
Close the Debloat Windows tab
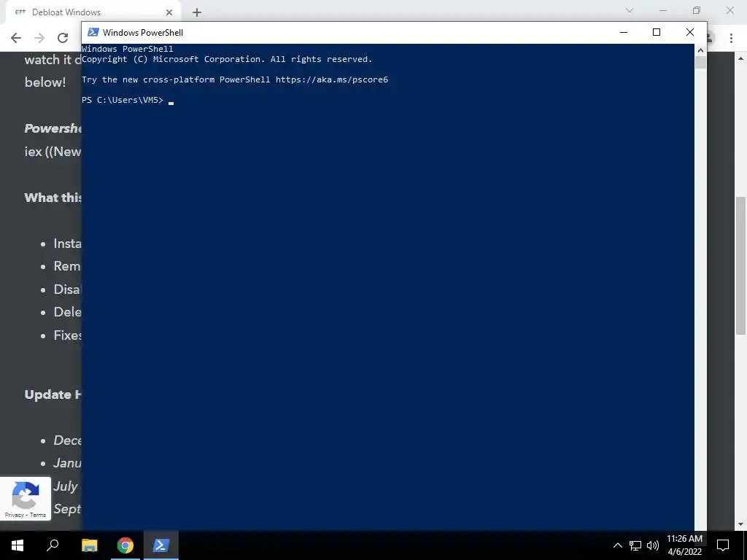click(169, 12)
